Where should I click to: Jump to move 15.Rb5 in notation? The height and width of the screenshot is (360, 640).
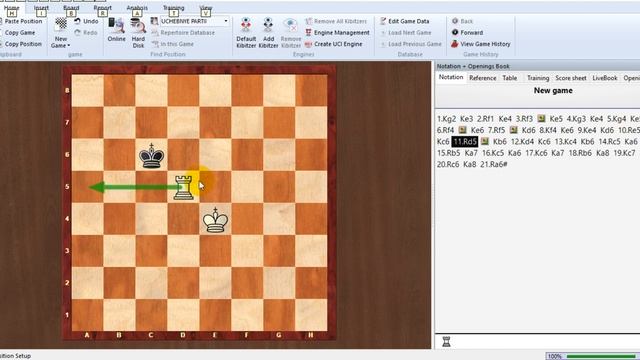coord(448,153)
